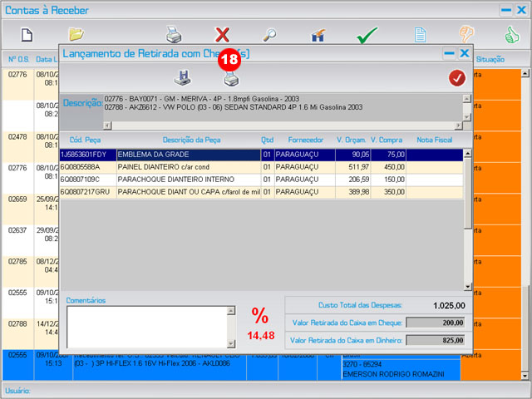Viewport: 532px width, 399px height.
Task: Click the V. Orçam. column header
Action: click(352, 140)
